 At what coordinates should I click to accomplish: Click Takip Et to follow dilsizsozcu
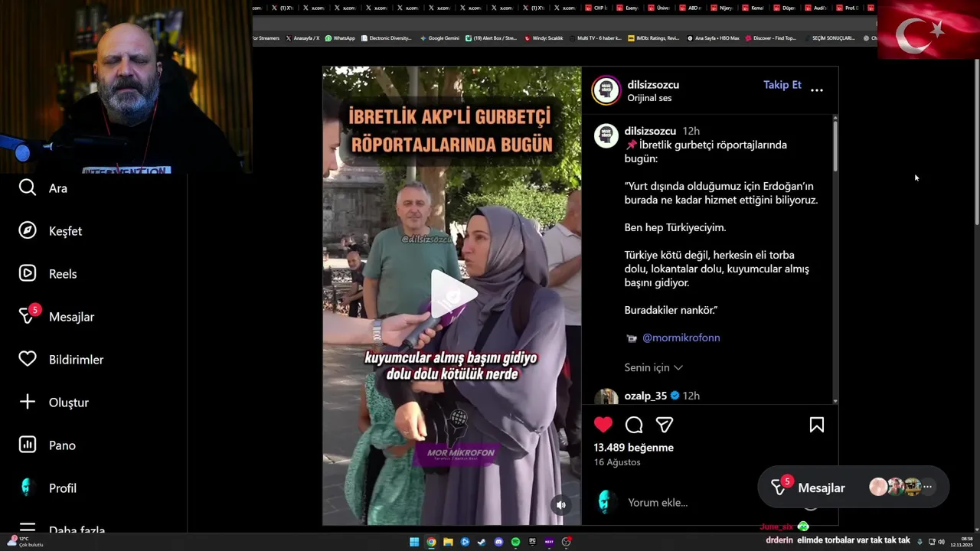pyautogui.click(x=782, y=85)
